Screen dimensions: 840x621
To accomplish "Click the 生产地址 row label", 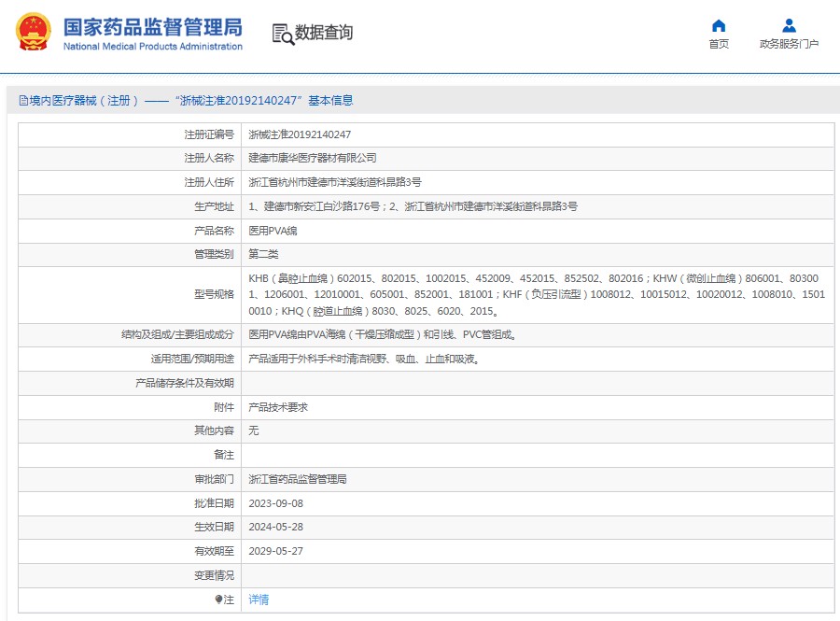I will (214, 206).
